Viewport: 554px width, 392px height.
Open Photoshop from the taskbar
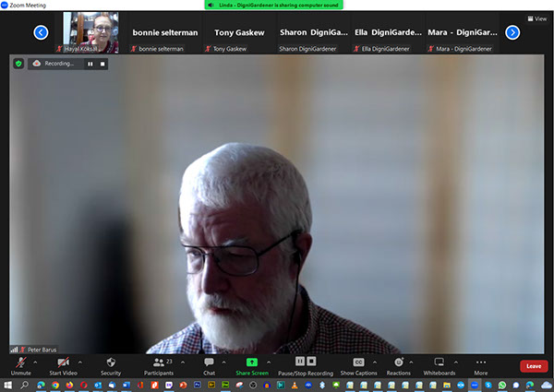(x=198, y=385)
